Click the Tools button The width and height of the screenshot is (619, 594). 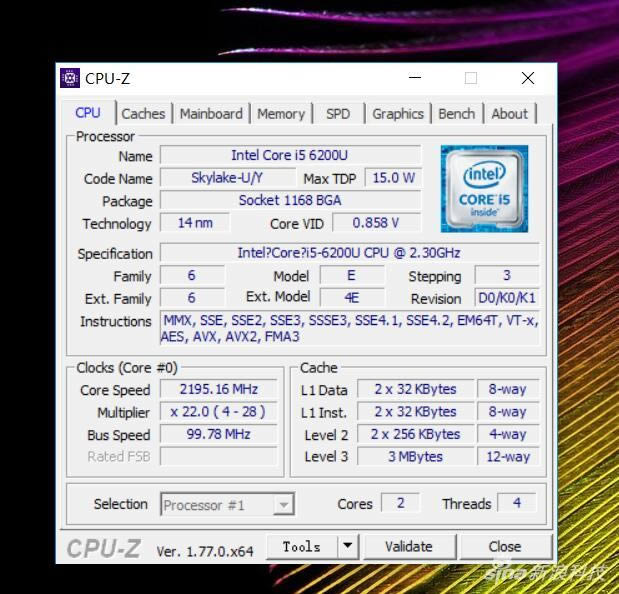coord(302,547)
